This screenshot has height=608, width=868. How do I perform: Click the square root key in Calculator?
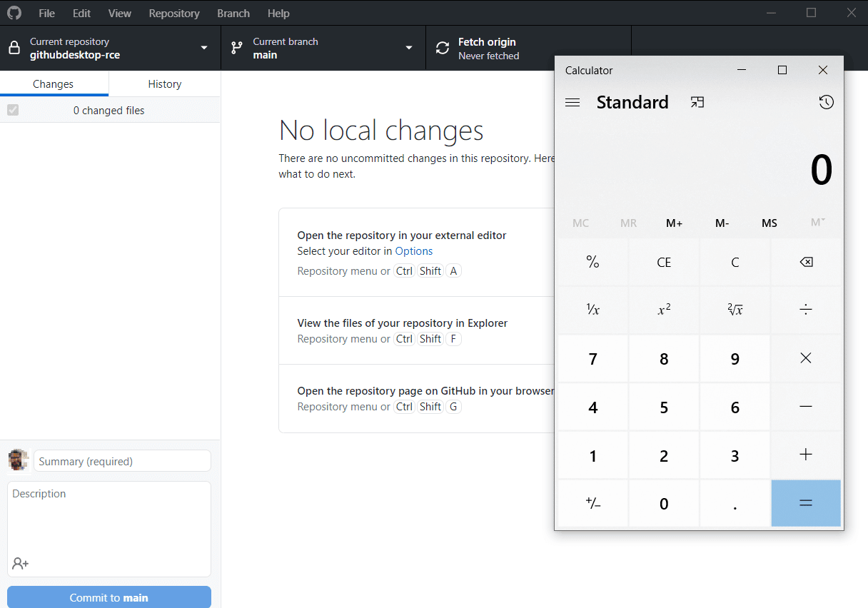click(x=735, y=310)
